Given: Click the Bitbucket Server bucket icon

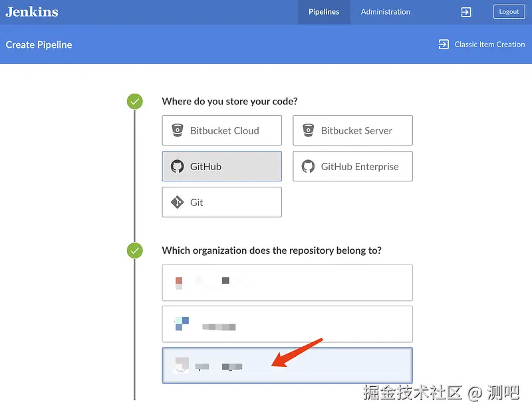Looking at the screenshot, I should coord(308,130).
